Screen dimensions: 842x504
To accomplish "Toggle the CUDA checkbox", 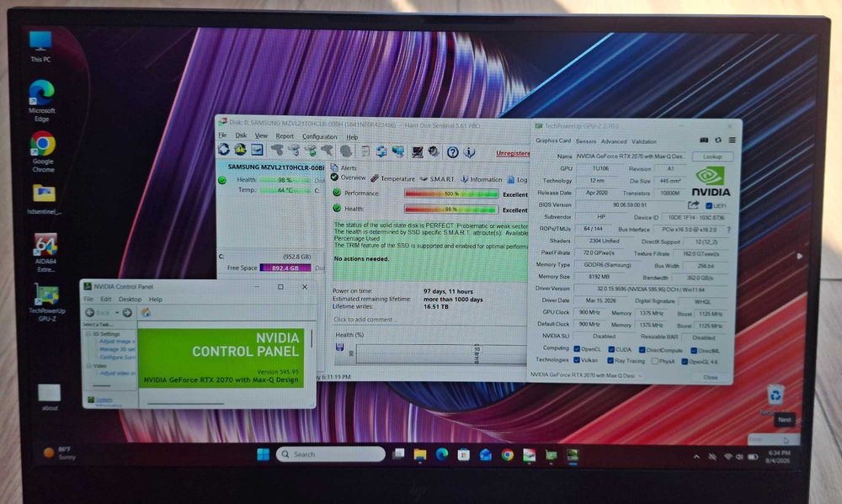I will pos(610,349).
